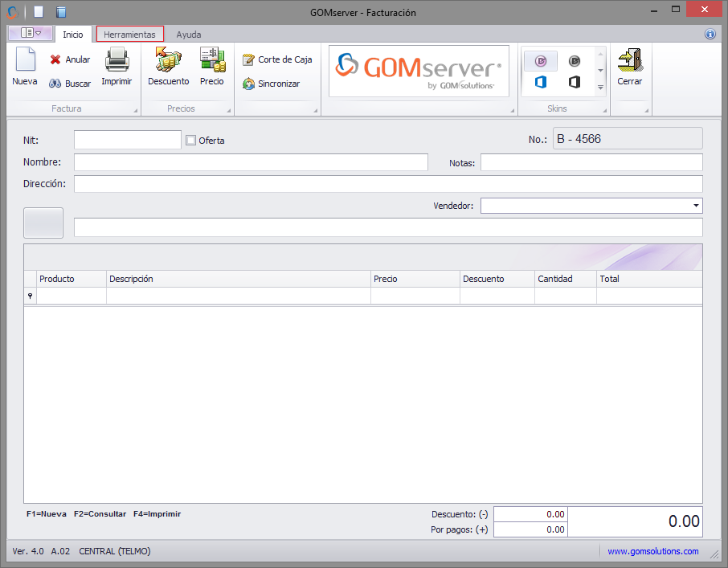Click the Descuento (-) amount field

530,514
